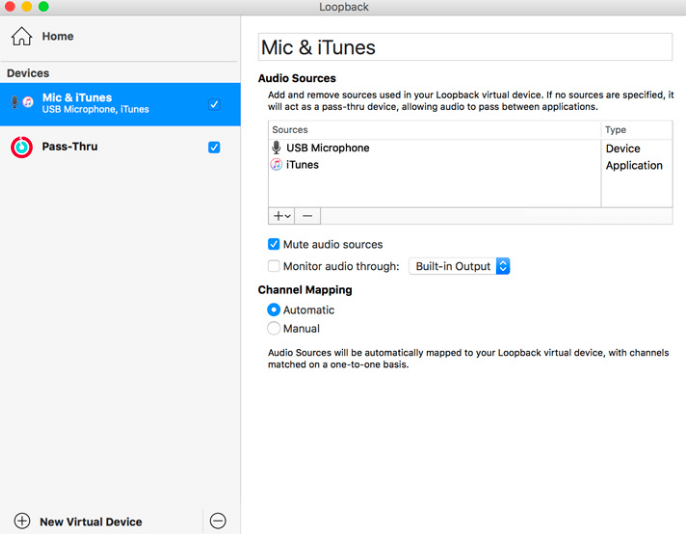
Task: Uncheck Mute audio sources
Action: [274, 244]
